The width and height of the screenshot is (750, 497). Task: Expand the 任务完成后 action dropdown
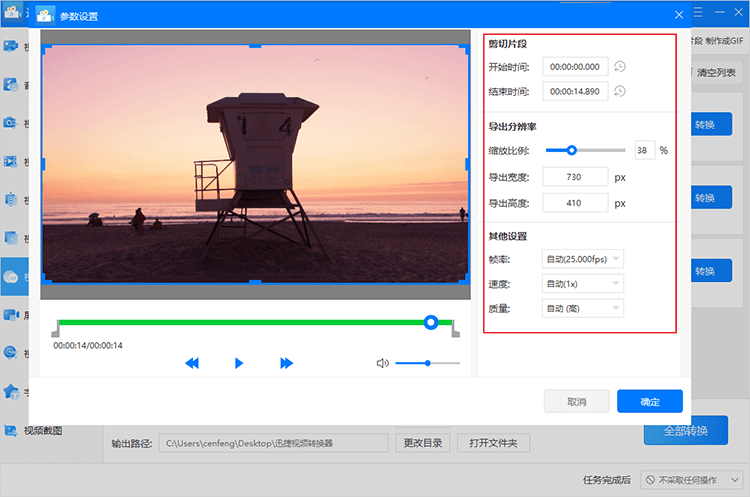point(691,480)
